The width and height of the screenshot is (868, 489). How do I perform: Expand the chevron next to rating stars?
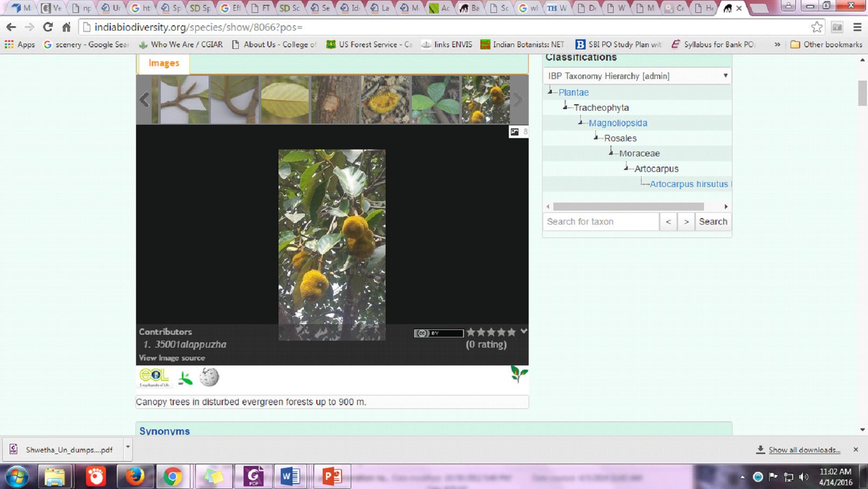[523, 332]
